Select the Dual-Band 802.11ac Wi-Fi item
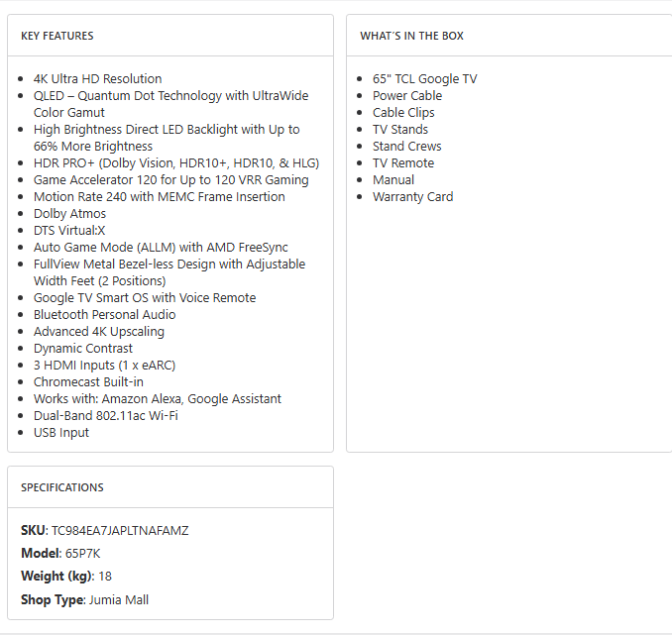The width and height of the screenshot is (672, 635). click(105, 415)
